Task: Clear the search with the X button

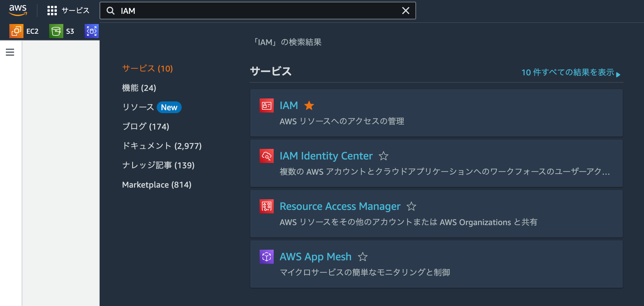Action: click(406, 11)
